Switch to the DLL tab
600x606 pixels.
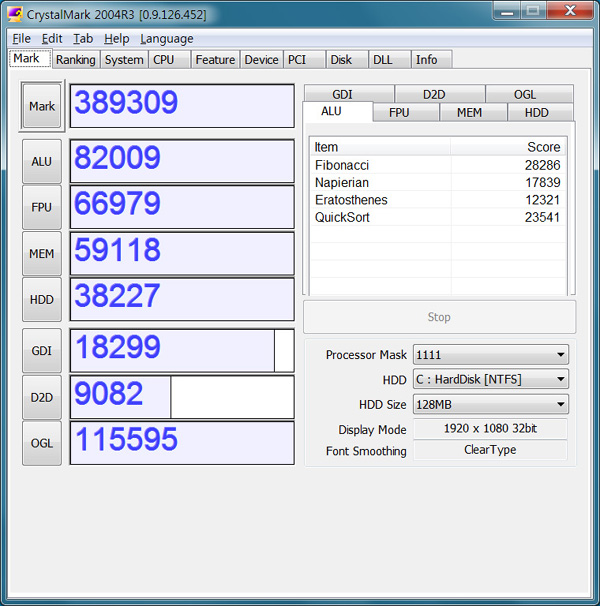tap(389, 60)
